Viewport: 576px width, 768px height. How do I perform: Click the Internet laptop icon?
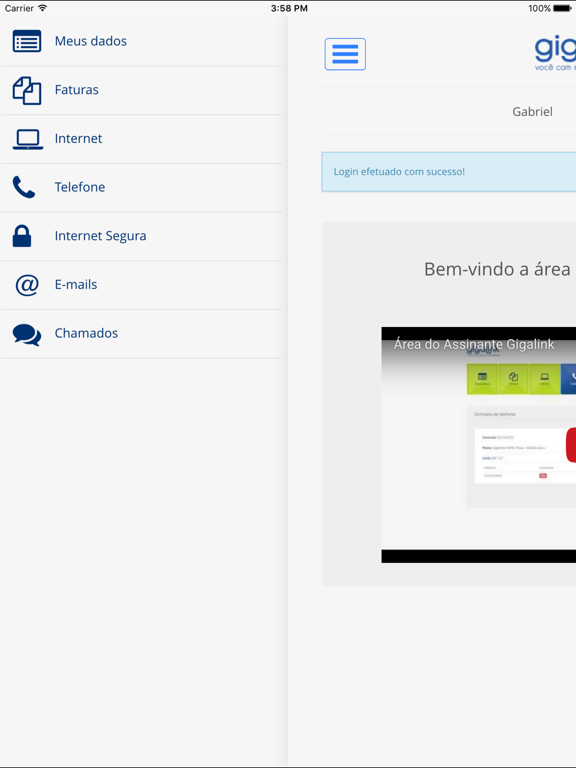(27, 139)
